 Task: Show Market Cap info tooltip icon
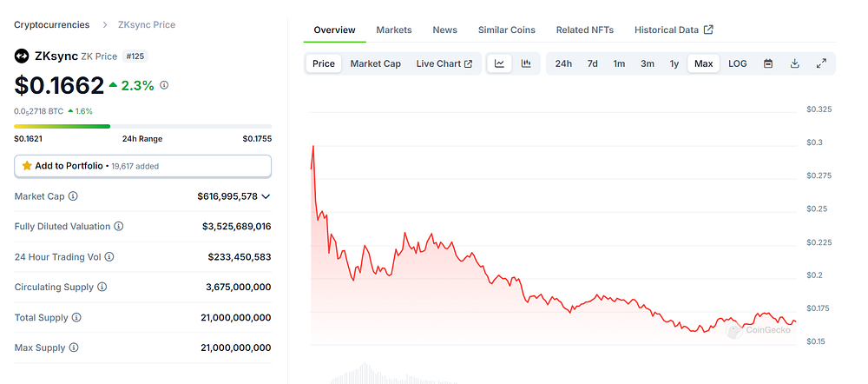click(x=73, y=196)
